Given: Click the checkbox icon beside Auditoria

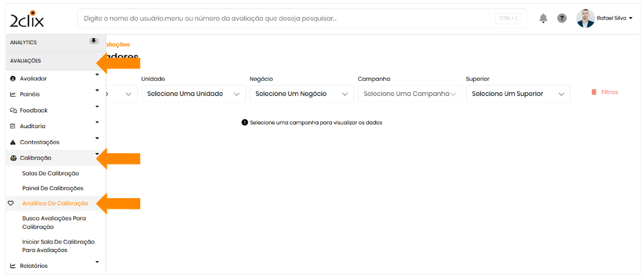Looking at the screenshot, I should point(13,126).
